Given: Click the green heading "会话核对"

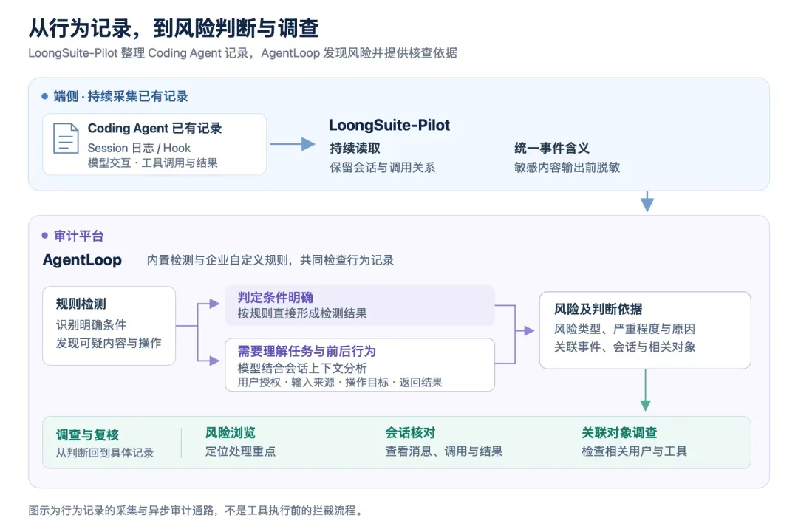Looking at the screenshot, I should pyautogui.click(x=410, y=433).
